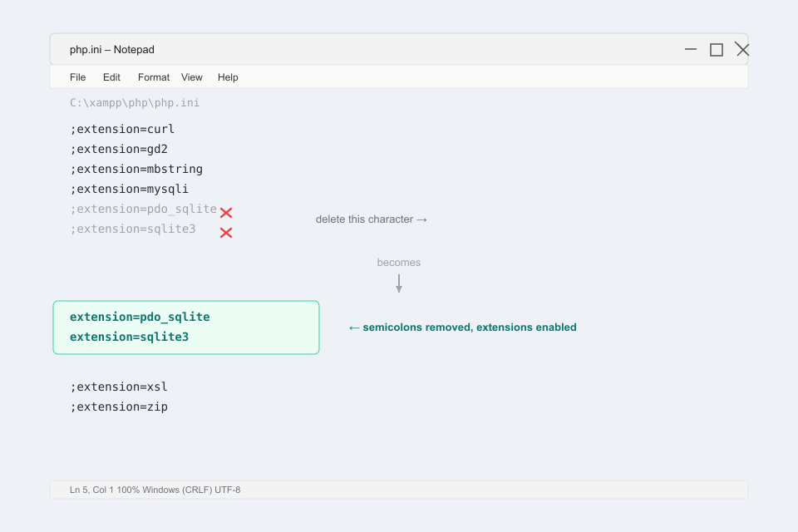The width and height of the screenshot is (798, 532).
Task: Click the php.ini – Notepad title
Action: pyautogui.click(x=112, y=49)
